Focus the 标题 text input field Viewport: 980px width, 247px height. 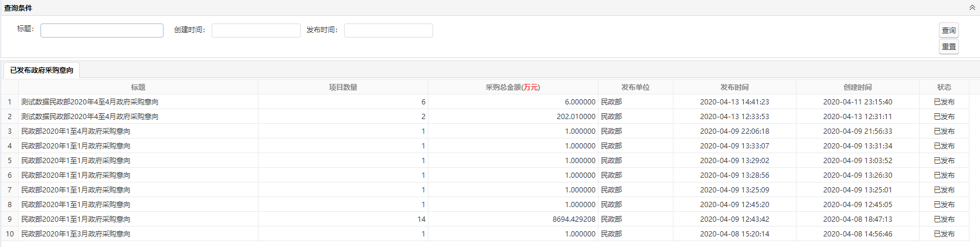click(x=102, y=31)
